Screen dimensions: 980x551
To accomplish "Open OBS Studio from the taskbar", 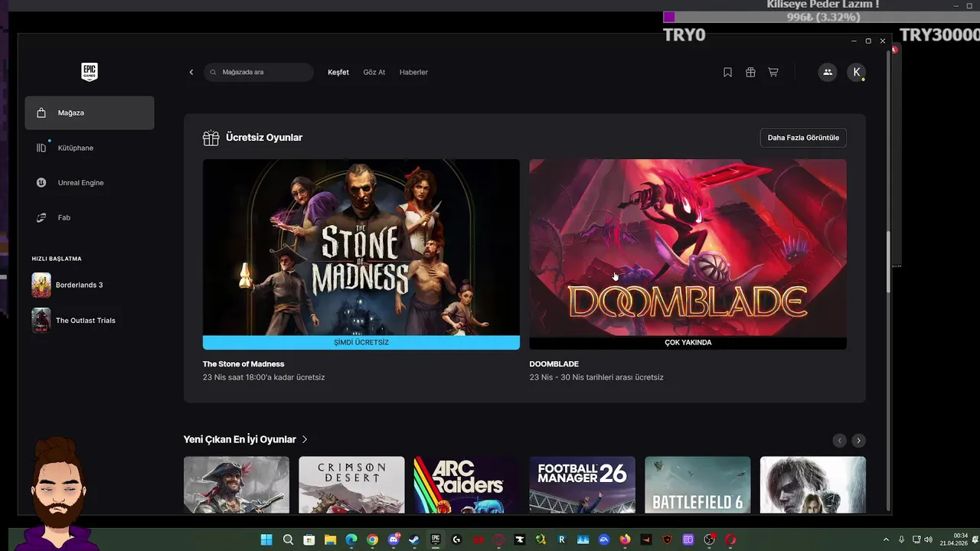I will pos(709,540).
